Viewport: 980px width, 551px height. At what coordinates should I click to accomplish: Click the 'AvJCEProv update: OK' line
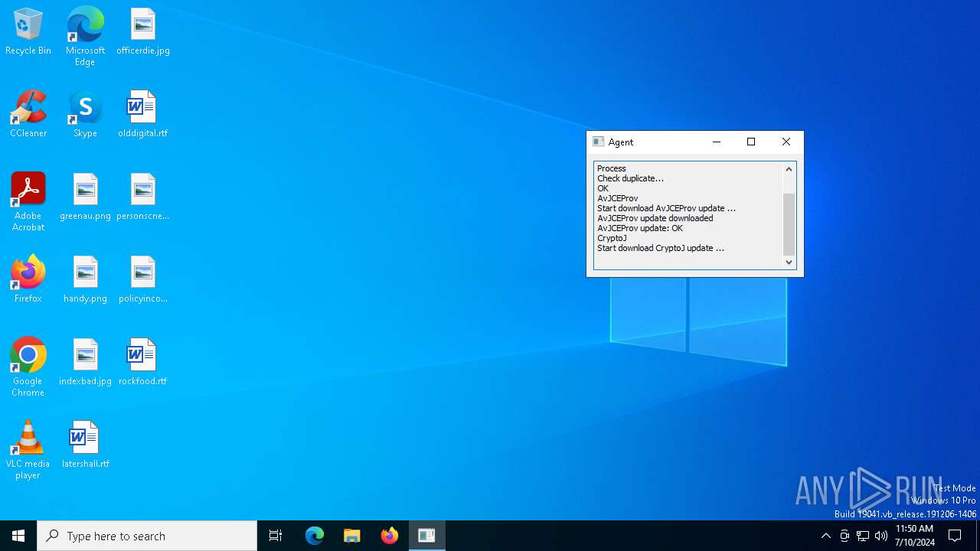point(640,228)
